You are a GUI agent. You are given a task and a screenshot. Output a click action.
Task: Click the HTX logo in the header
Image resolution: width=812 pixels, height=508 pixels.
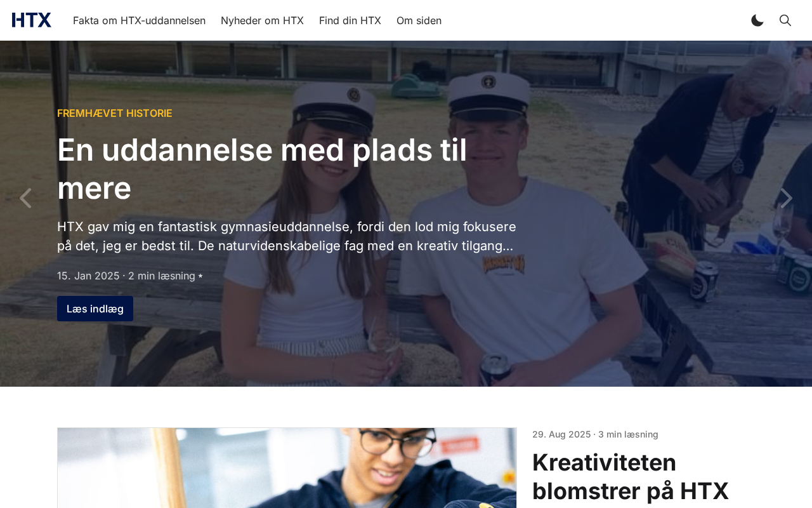coord(32,20)
